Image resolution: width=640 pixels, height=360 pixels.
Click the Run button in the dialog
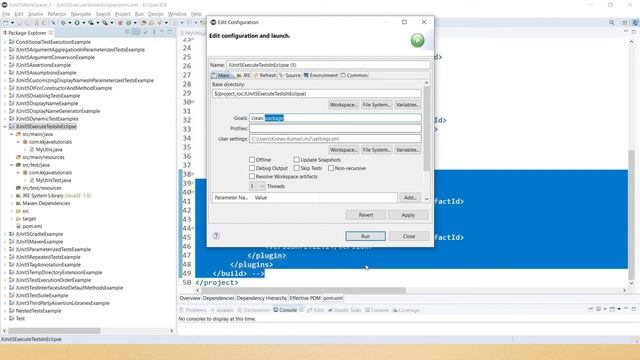[x=365, y=236]
